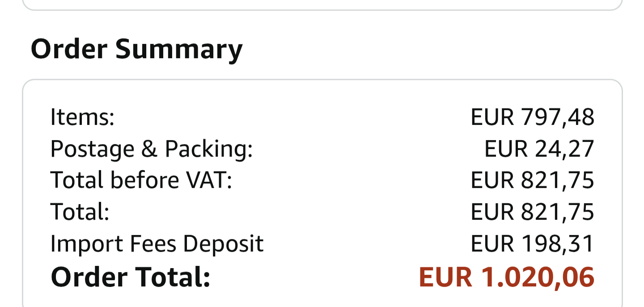Click the word Summary in the heading
The image size is (644, 307).
point(178,49)
